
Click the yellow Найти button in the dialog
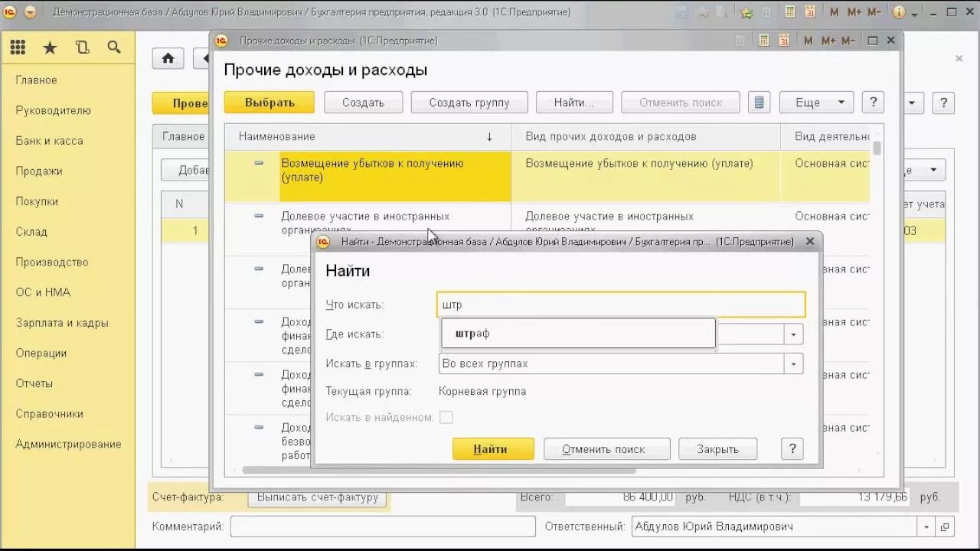pyautogui.click(x=493, y=449)
